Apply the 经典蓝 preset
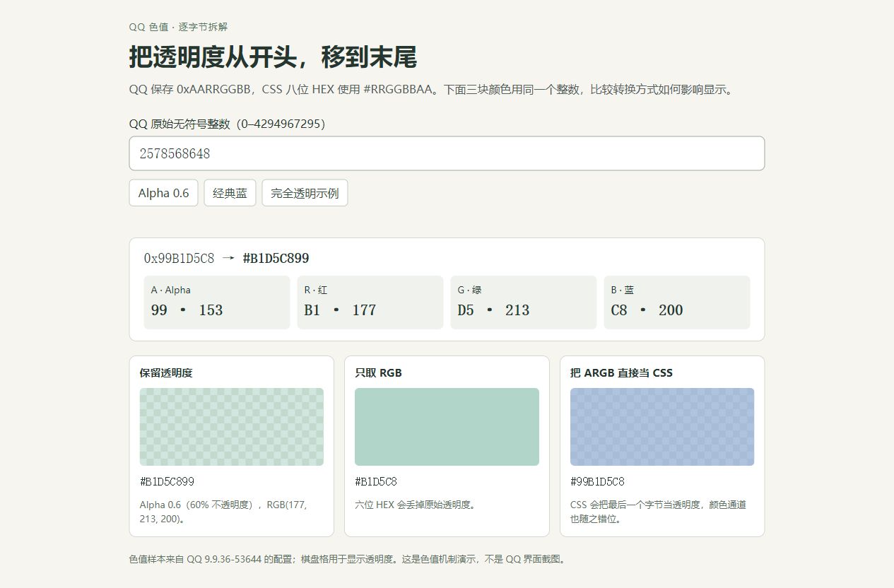894x588 pixels. pyautogui.click(x=230, y=193)
